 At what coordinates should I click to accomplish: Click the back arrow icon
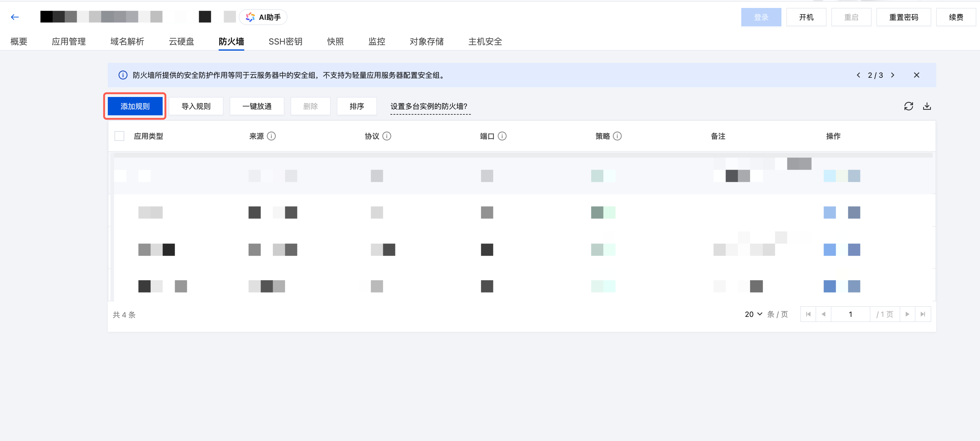[x=15, y=17]
